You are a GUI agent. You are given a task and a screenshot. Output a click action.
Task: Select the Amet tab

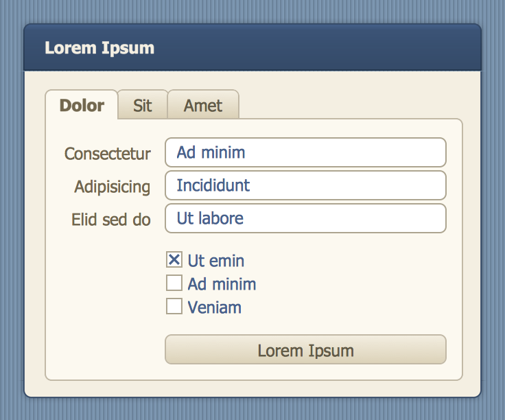(x=203, y=105)
